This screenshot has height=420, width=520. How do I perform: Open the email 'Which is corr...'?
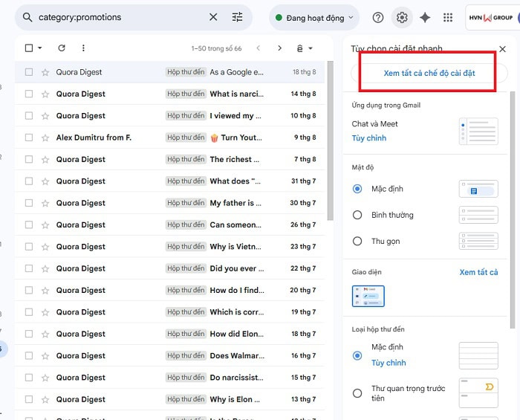[x=170, y=312]
